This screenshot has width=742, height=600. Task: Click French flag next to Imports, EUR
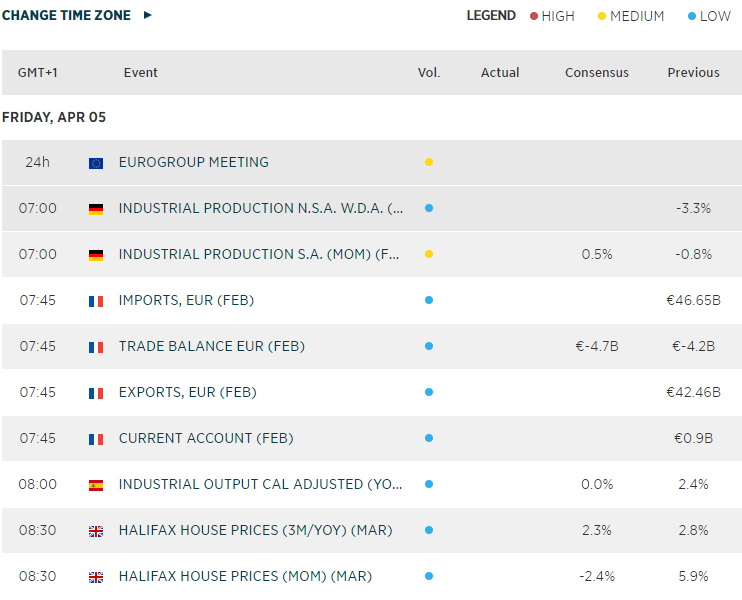point(96,301)
